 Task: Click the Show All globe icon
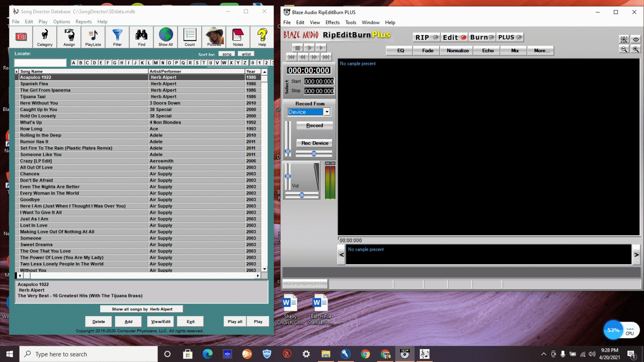pyautogui.click(x=165, y=37)
